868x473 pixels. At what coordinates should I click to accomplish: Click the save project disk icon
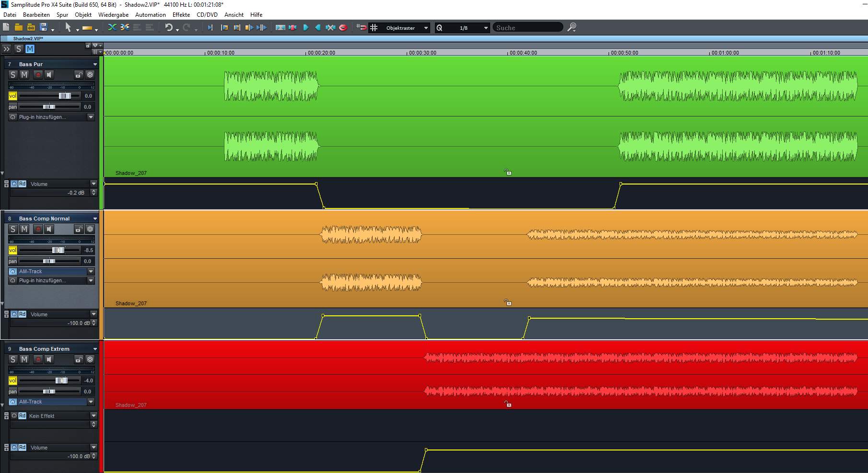44,27
